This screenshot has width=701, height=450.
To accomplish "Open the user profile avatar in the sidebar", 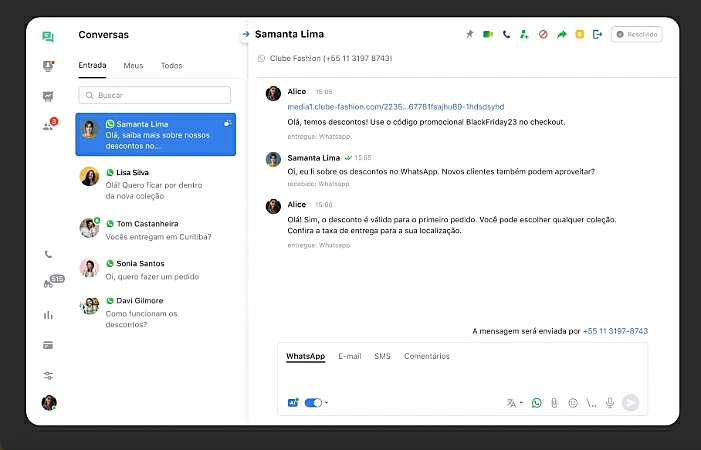I will pos(49,403).
